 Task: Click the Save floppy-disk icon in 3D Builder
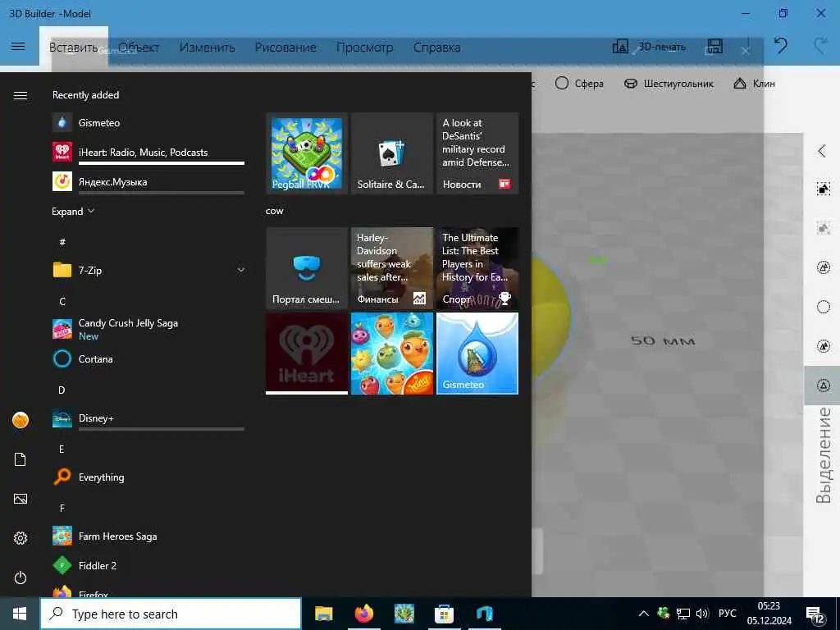point(714,47)
